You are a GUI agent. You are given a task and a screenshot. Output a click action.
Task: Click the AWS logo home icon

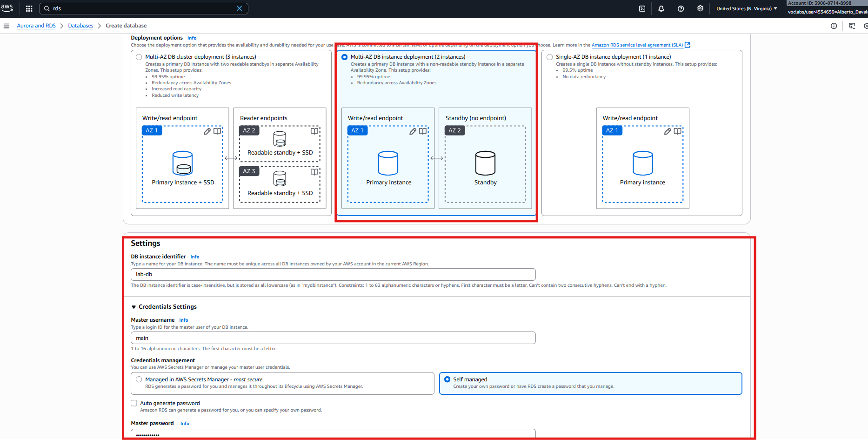point(7,8)
